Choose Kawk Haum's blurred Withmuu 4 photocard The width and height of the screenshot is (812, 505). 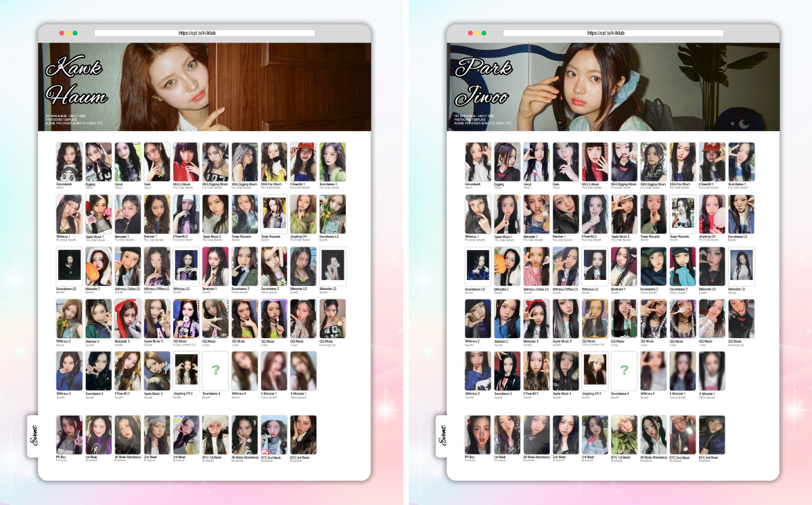pyautogui.click(x=245, y=371)
